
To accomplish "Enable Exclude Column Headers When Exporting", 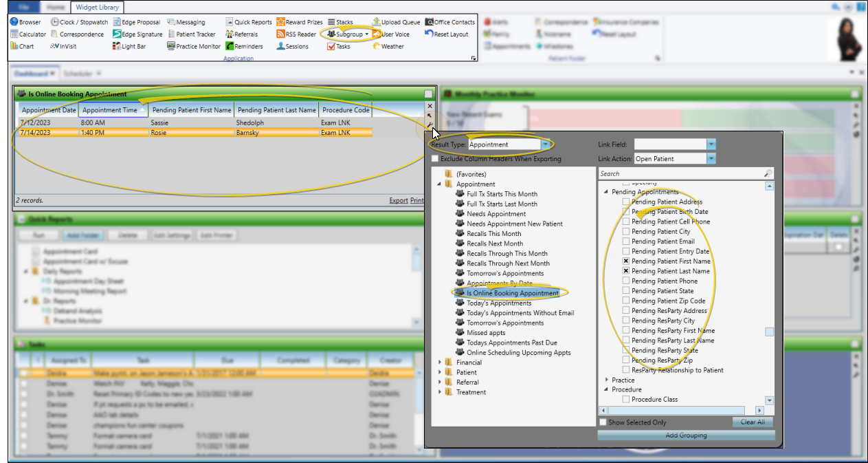I will pos(435,159).
